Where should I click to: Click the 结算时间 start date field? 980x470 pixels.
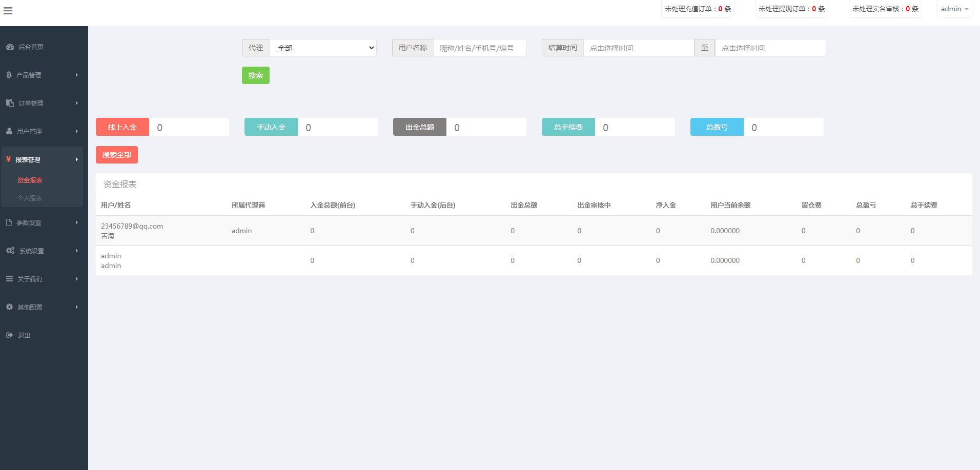coord(638,48)
